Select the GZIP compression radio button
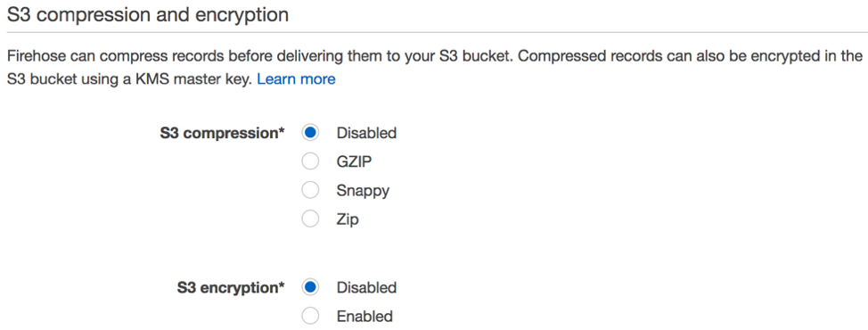Screen dimensions: 868x330 310,161
